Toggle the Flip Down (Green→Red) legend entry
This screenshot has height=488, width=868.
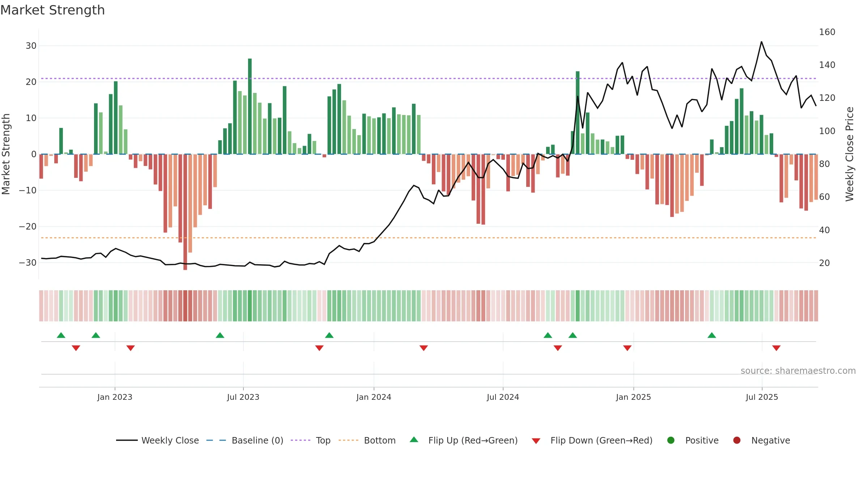tap(592, 440)
